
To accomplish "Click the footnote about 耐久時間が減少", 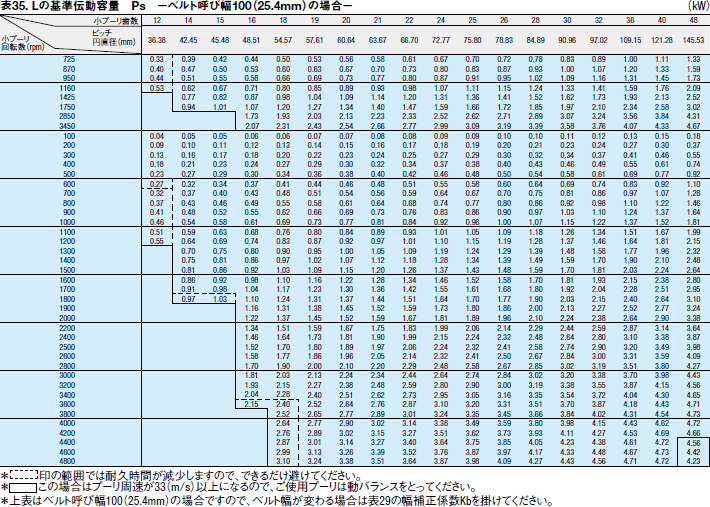I will click(182, 475).
